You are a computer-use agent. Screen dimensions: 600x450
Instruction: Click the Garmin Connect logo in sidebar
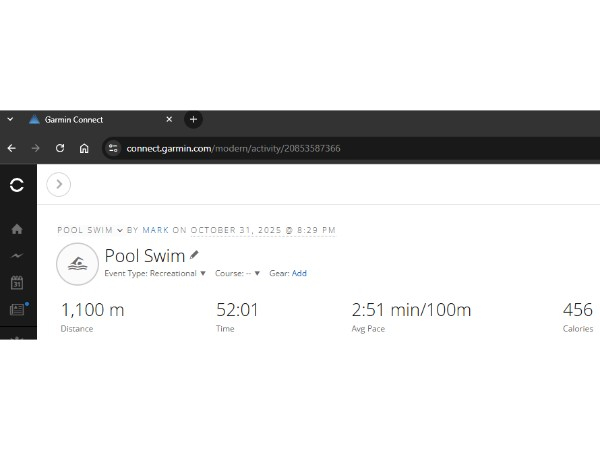(16, 185)
